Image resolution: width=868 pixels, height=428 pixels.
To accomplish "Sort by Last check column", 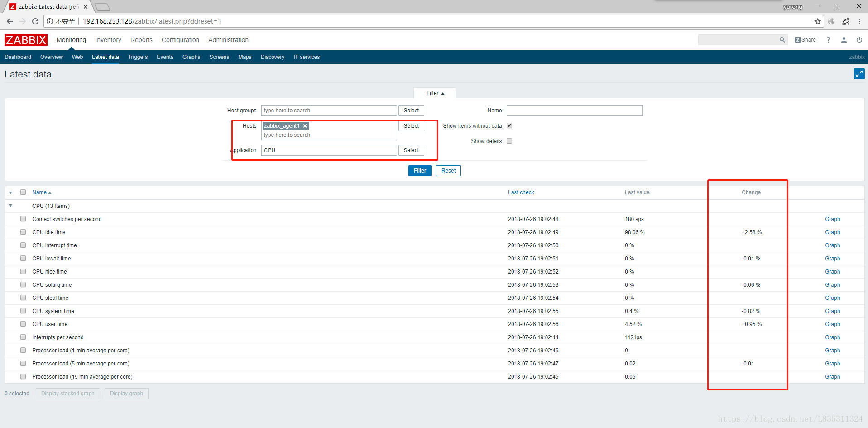I will pos(521,192).
